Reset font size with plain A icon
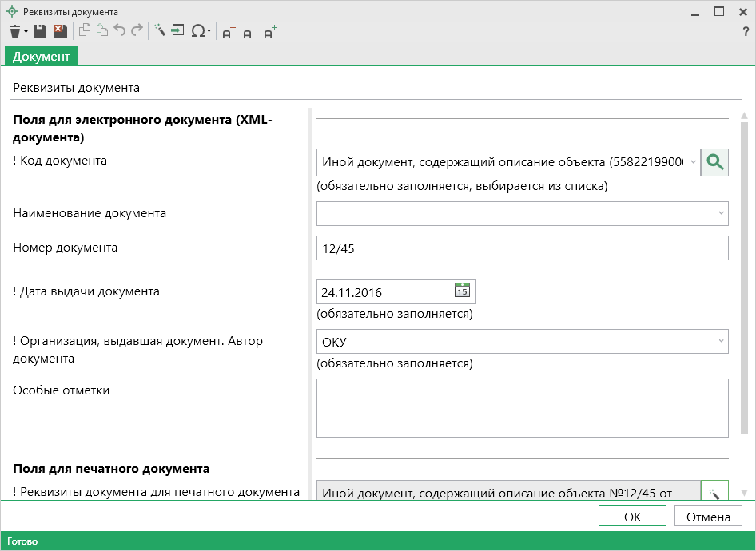Image resolution: width=756 pixels, height=551 pixels. click(x=248, y=33)
